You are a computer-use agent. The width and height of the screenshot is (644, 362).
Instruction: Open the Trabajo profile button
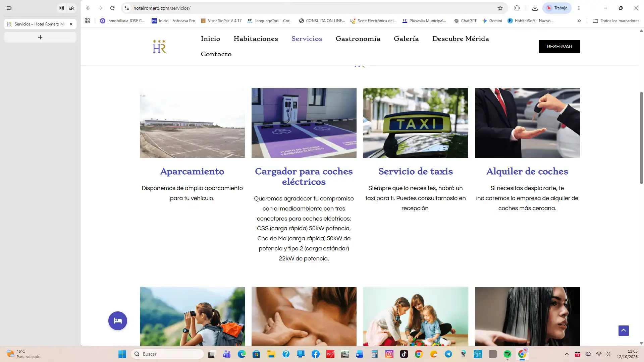pyautogui.click(x=557, y=8)
